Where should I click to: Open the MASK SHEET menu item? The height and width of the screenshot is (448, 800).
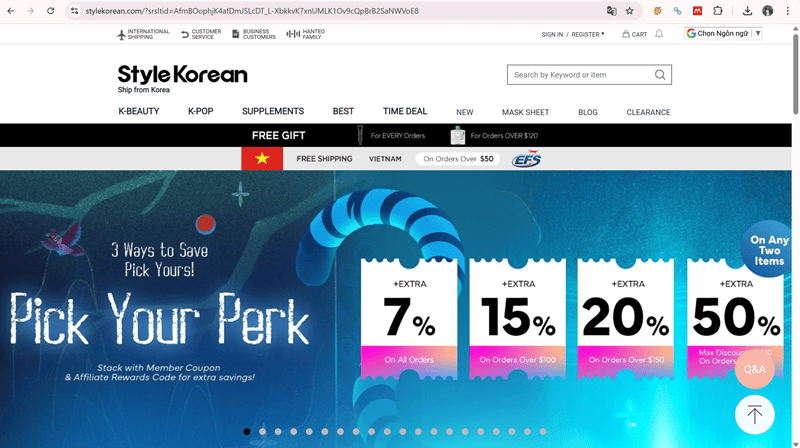click(x=526, y=112)
